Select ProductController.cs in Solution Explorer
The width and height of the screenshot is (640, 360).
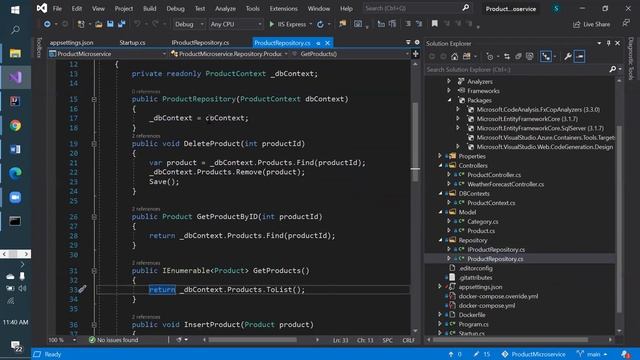click(494, 175)
